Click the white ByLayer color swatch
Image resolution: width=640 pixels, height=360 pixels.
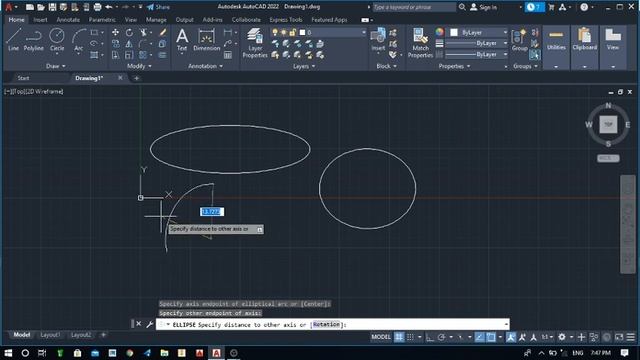(453, 32)
